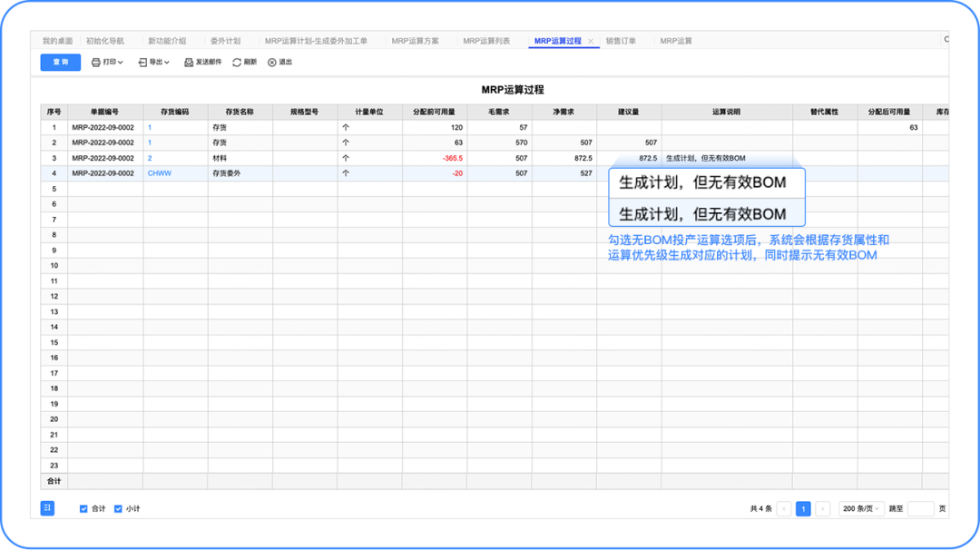Switch to MRP运算方案 tab
Image resolution: width=980 pixels, height=550 pixels.
415,41
